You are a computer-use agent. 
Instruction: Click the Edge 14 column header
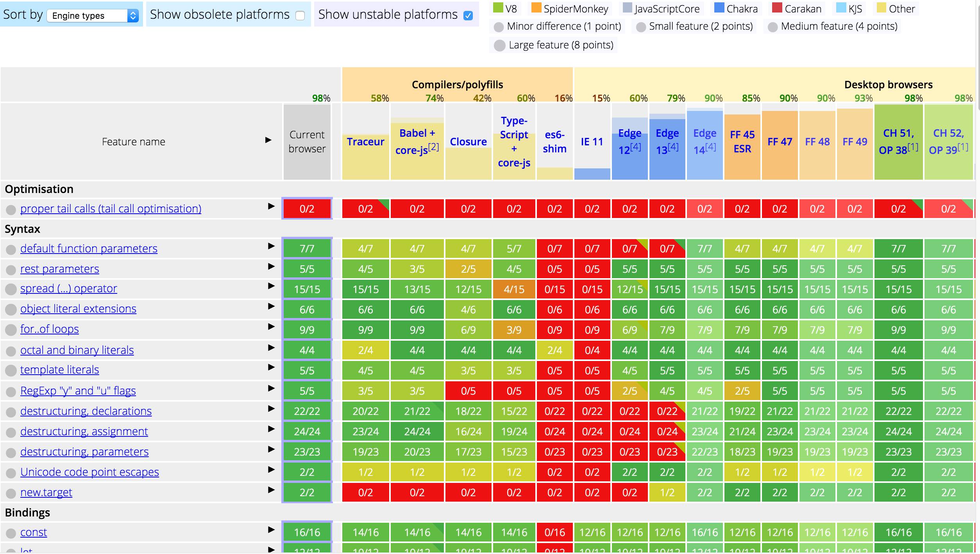(x=705, y=141)
